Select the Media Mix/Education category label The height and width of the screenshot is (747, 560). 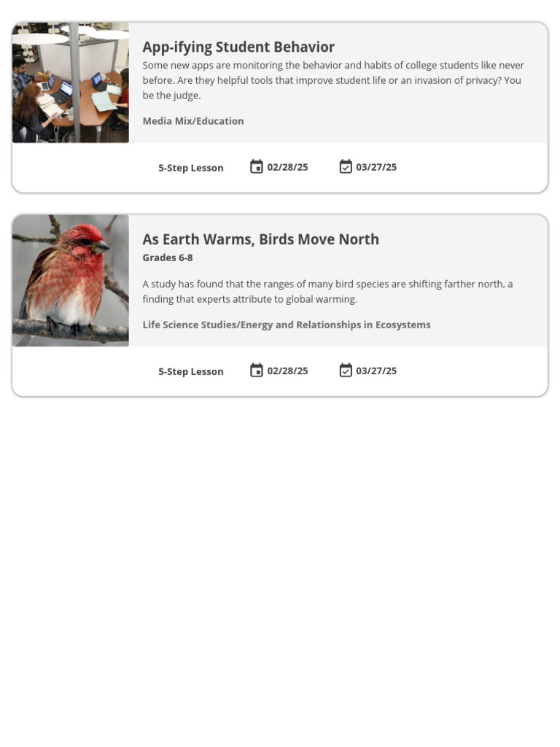pyautogui.click(x=193, y=121)
